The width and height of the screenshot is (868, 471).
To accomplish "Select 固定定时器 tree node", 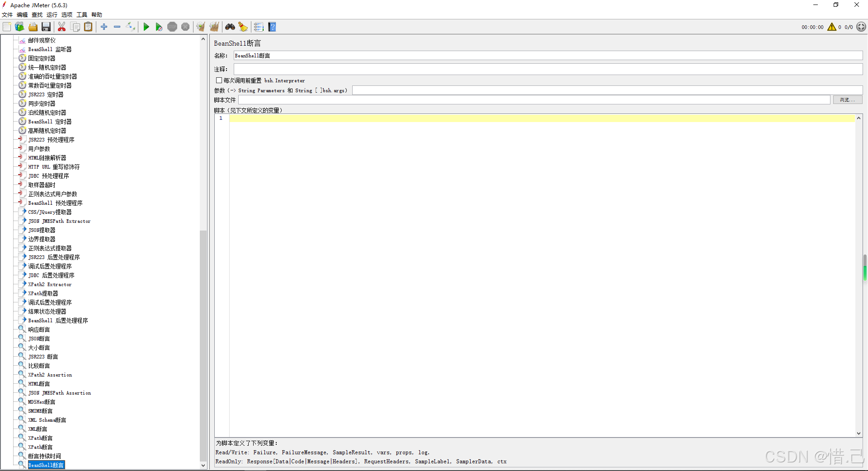I will point(42,58).
